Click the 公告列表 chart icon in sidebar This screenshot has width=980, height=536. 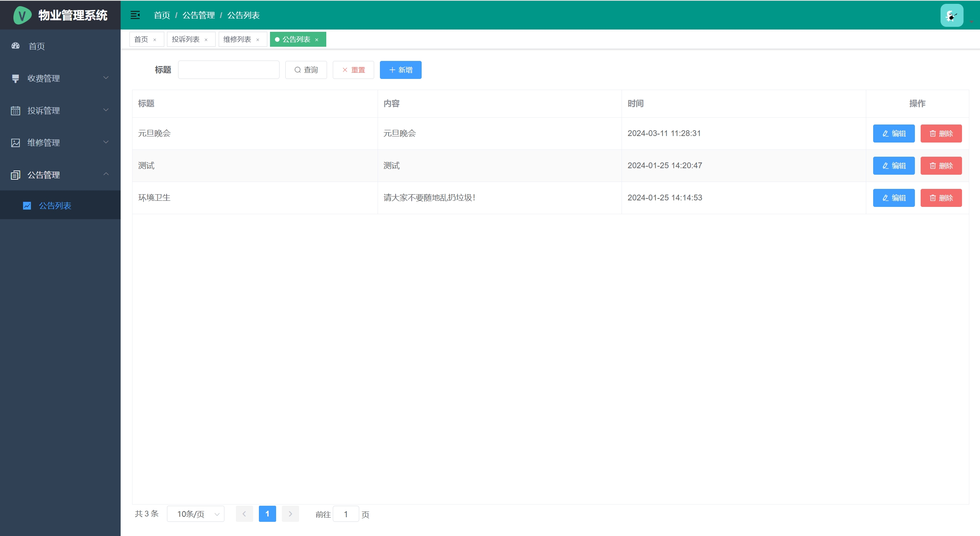pos(27,206)
